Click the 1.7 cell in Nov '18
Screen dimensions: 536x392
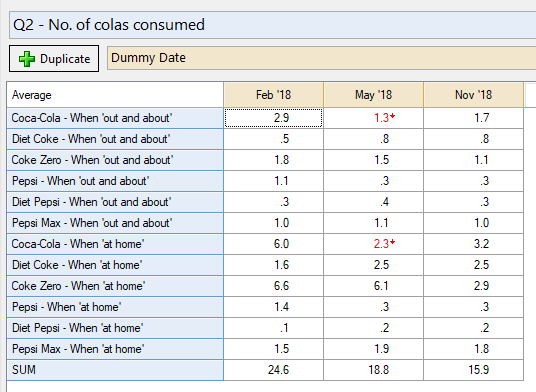[473, 118]
